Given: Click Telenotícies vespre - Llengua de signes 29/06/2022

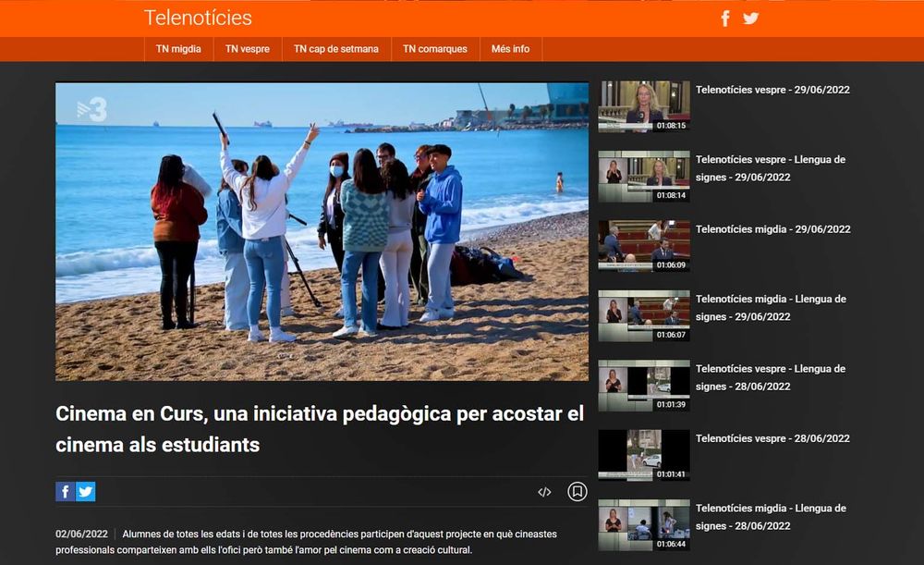Looking at the screenshot, I should point(771,168).
